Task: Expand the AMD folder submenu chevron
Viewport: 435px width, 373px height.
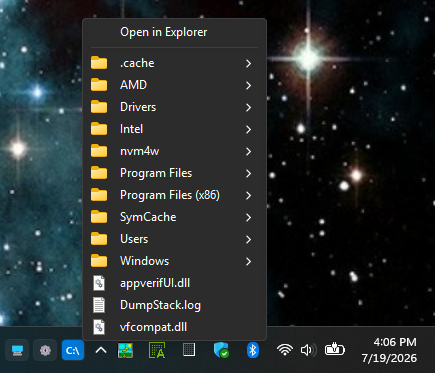Action: click(x=248, y=85)
